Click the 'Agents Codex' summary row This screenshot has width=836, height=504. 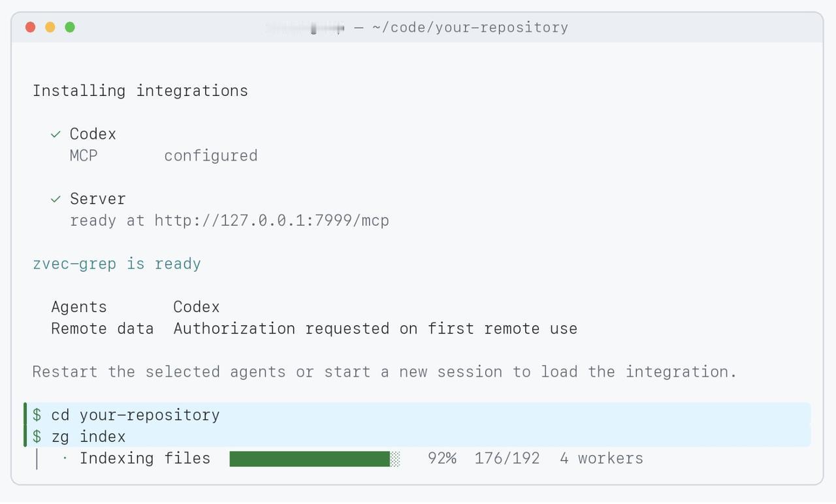pos(135,307)
